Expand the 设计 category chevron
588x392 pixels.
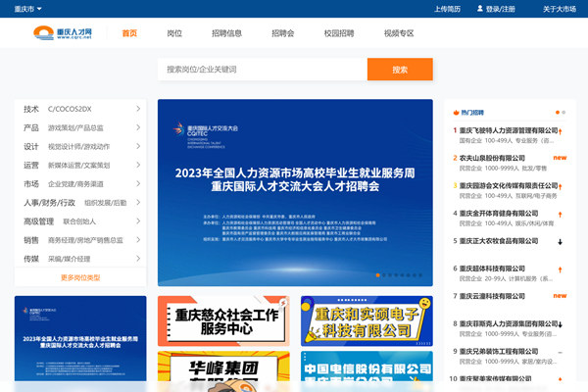[x=138, y=146]
